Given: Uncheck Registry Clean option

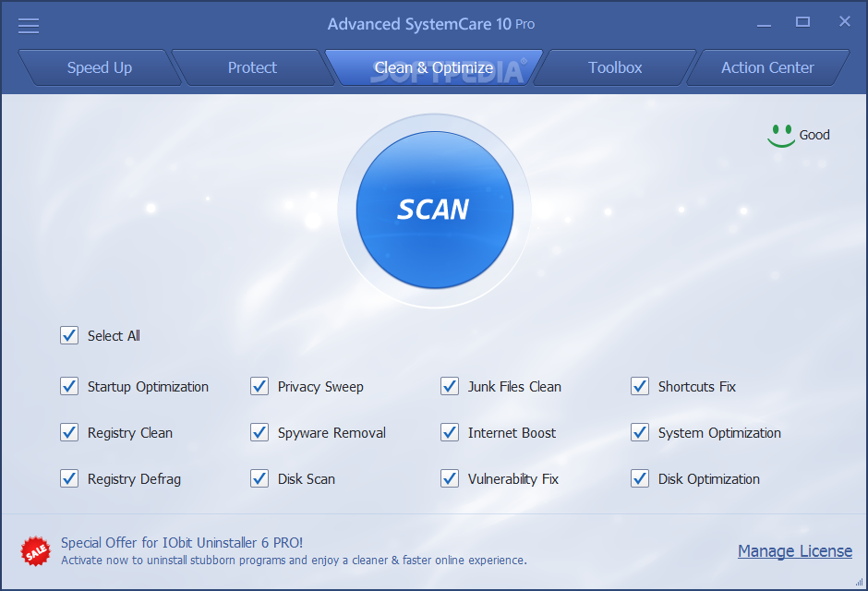Looking at the screenshot, I should coord(69,432).
